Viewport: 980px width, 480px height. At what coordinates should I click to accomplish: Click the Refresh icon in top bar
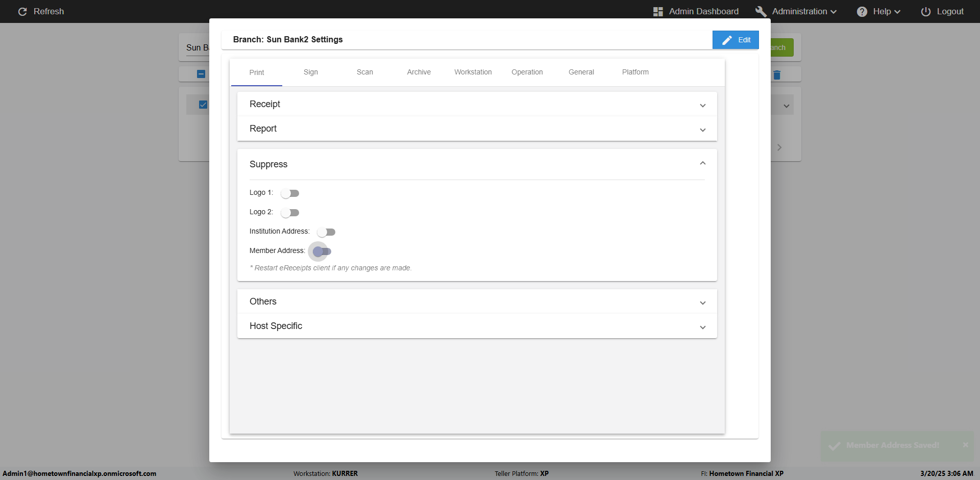(22, 11)
